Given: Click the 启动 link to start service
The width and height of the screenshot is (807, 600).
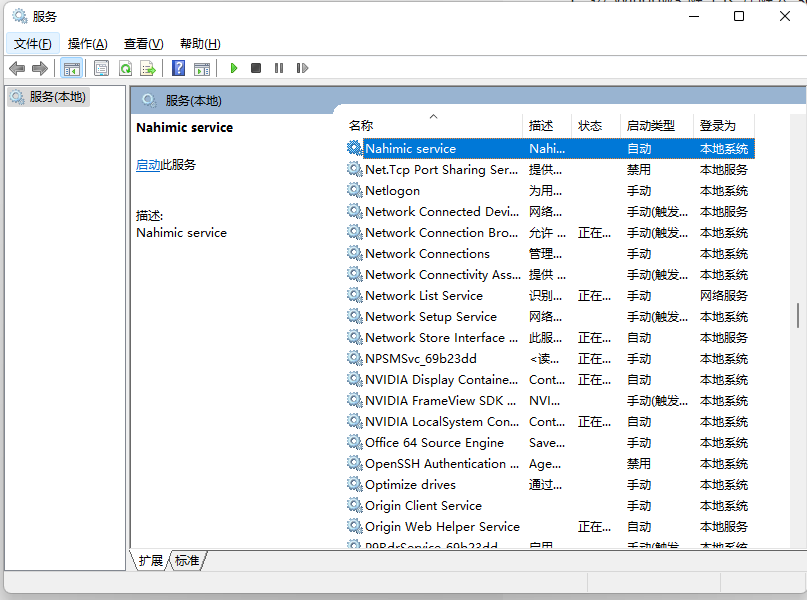Looking at the screenshot, I should pos(148,165).
